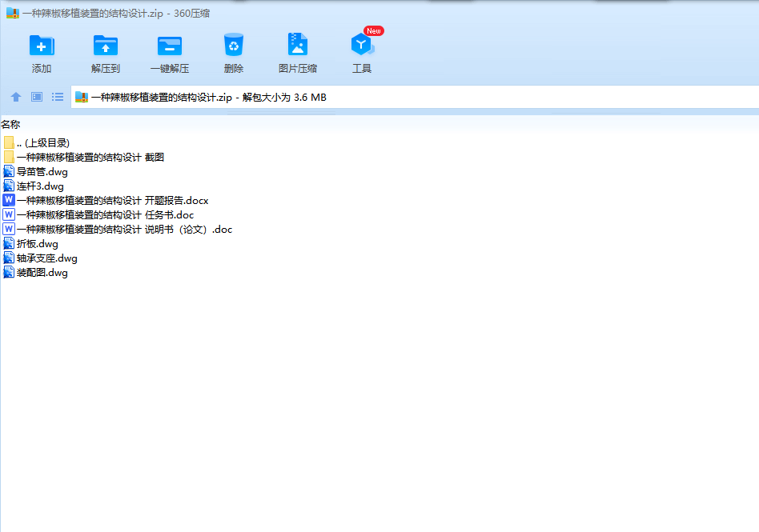The width and height of the screenshot is (759, 532).
Task: Click the 折板.dwg file icon
Action: click(9, 244)
